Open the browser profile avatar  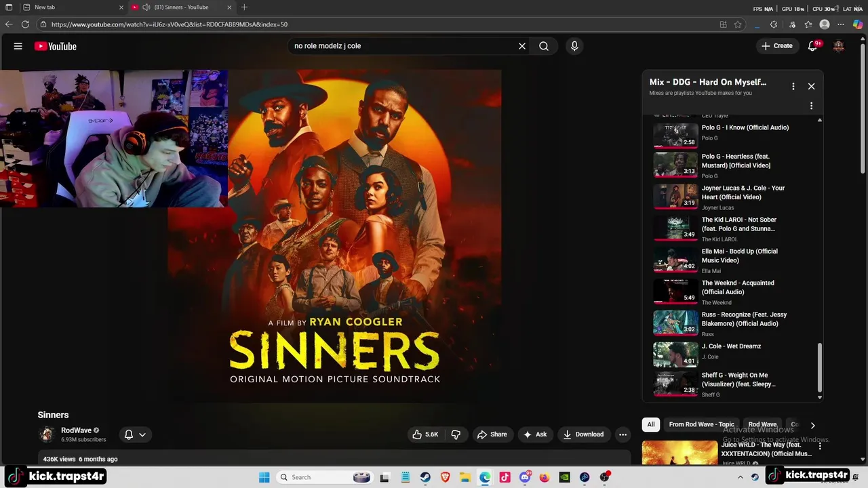(825, 24)
